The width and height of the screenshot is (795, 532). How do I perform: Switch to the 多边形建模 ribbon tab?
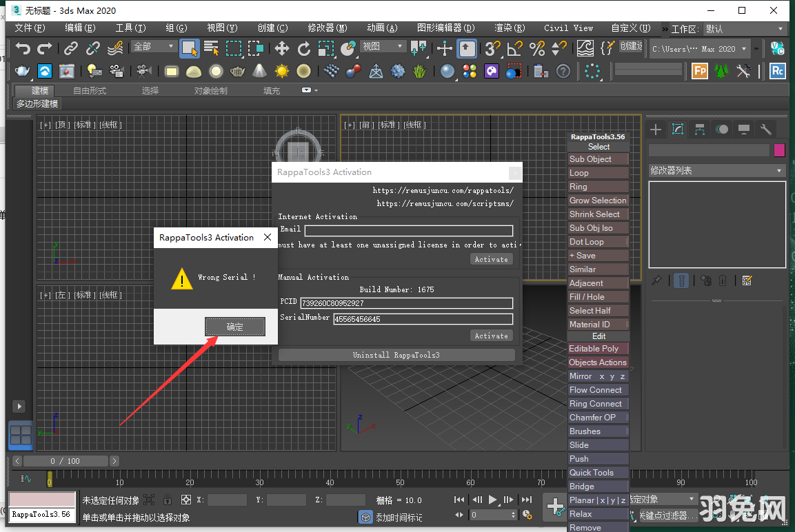click(37, 103)
